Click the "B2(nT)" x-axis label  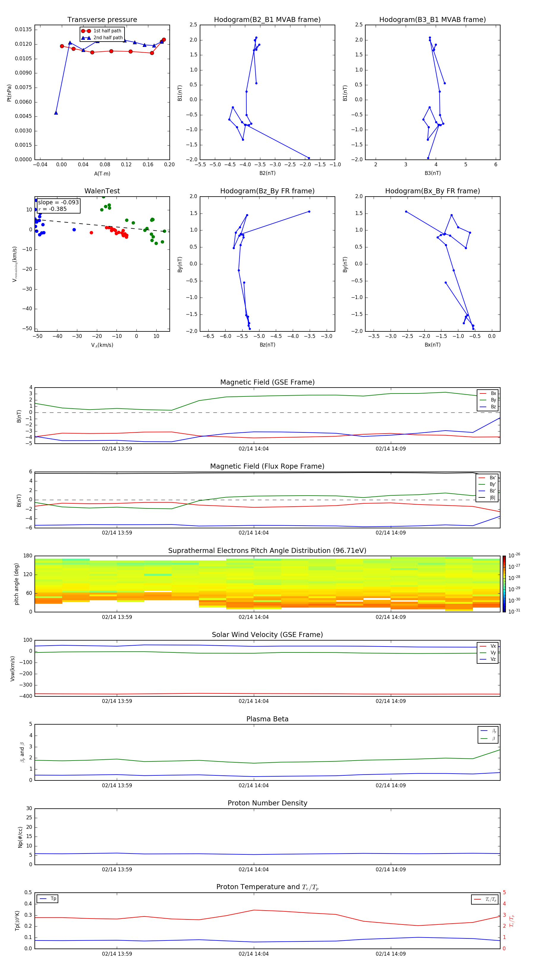(x=267, y=173)
